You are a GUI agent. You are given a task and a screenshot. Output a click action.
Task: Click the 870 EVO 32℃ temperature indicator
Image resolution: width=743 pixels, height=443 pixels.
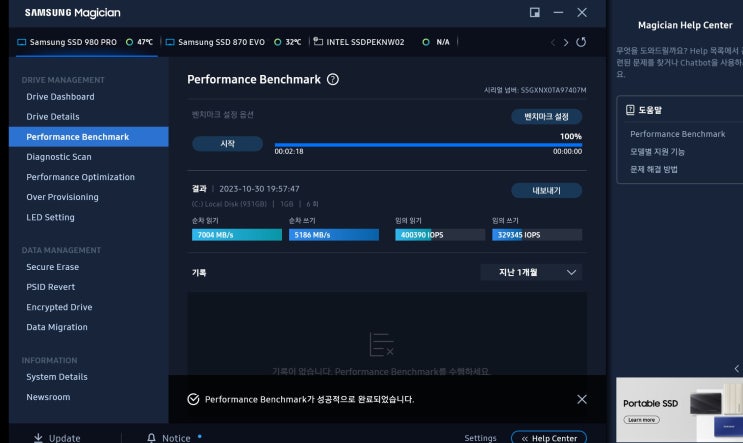288,42
